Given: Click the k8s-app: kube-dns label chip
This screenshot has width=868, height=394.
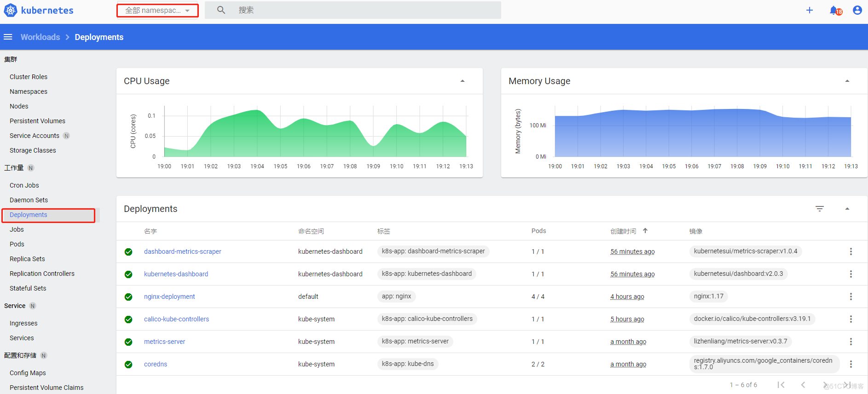Looking at the screenshot, I should pyautogui.click(x=408, y=364).
